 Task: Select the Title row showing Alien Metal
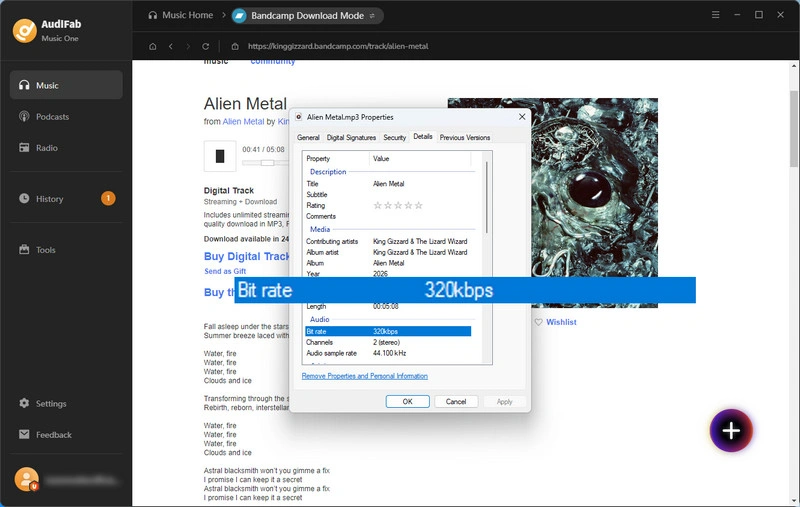(x=388, y=184)
